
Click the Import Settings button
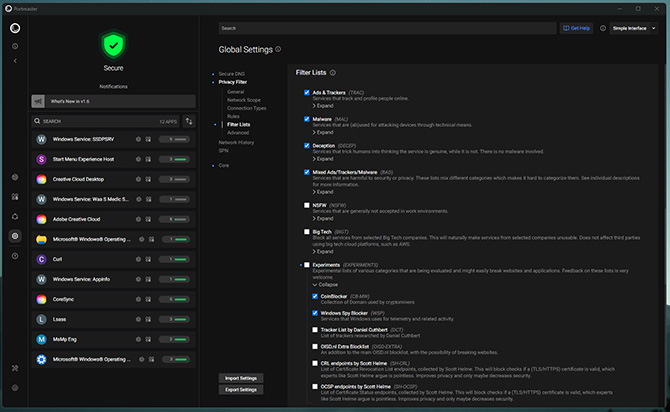pos(241,378)
